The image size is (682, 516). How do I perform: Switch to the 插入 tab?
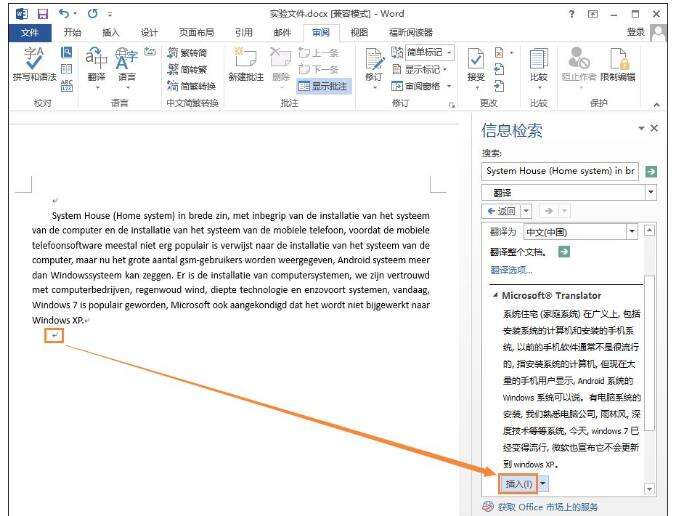110,32
